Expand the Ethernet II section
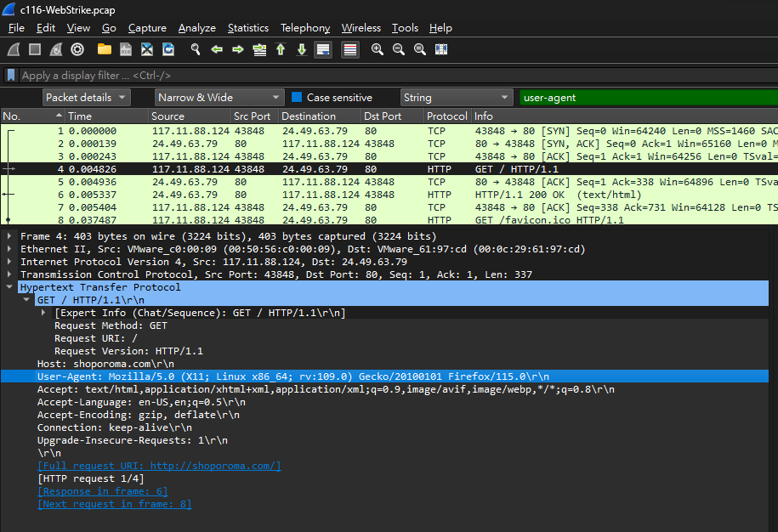Viewport: 778px width, 532px height. tap(9, 249)
